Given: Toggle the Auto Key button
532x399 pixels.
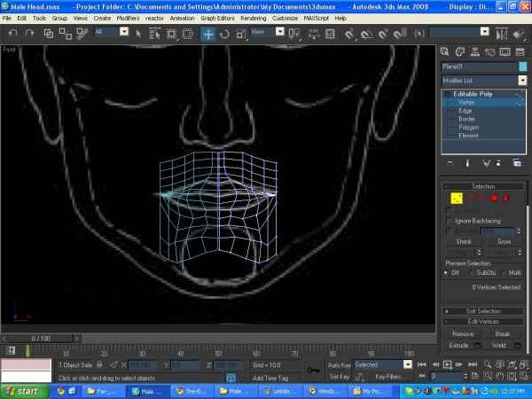Looking at the screenshot, I should point(339,365).
